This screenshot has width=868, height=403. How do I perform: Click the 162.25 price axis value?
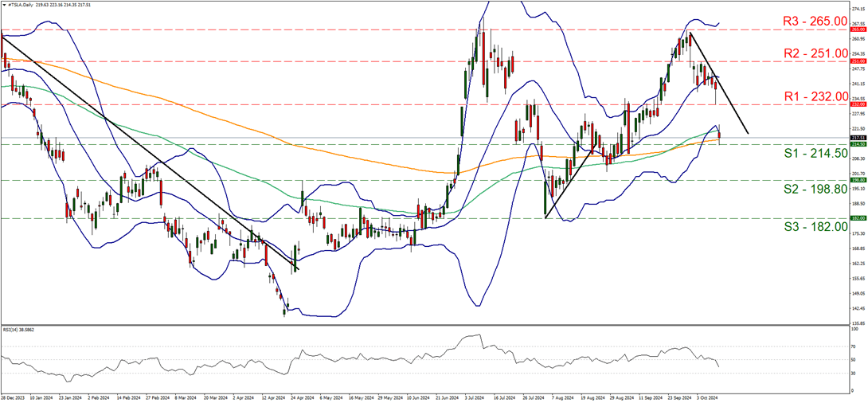(858, 264)
